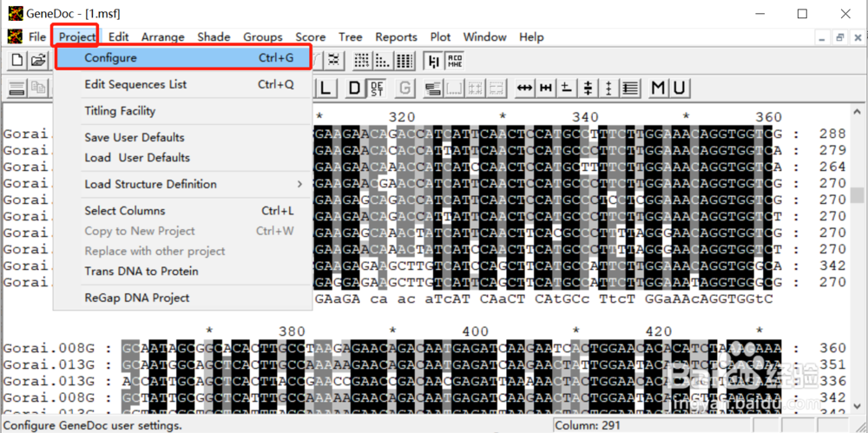
Task: Click the crossed-grid icon right of the Project menu
Action: pos(333,61)
